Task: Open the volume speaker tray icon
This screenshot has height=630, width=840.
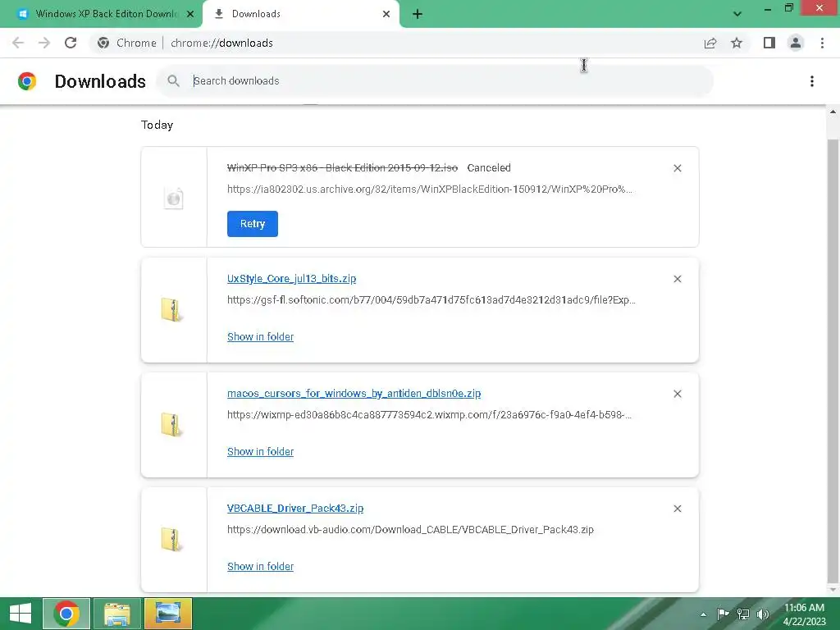Action: coord(762,614)
